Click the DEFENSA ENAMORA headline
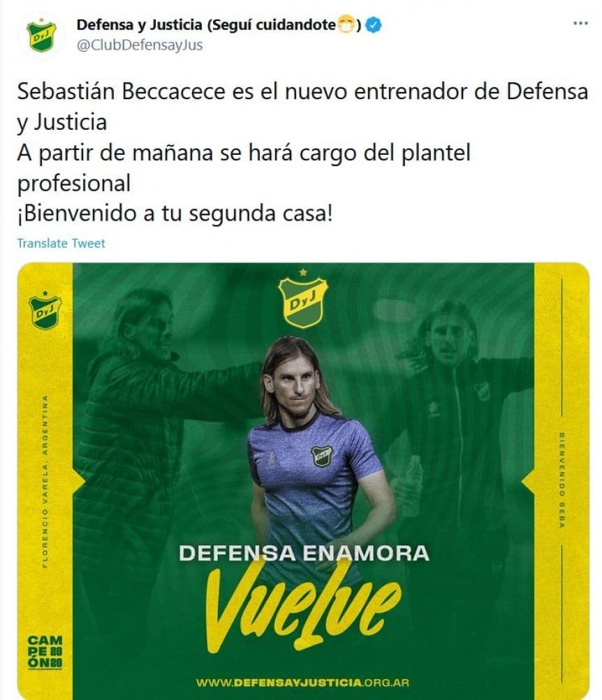Viewport: 602px width, 700px height. [304, 553]
